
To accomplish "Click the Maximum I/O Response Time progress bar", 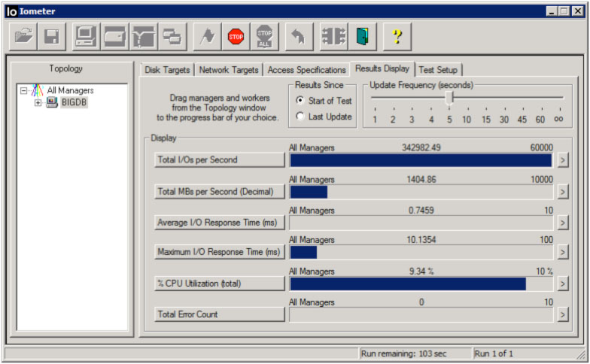I will point(421,253).
